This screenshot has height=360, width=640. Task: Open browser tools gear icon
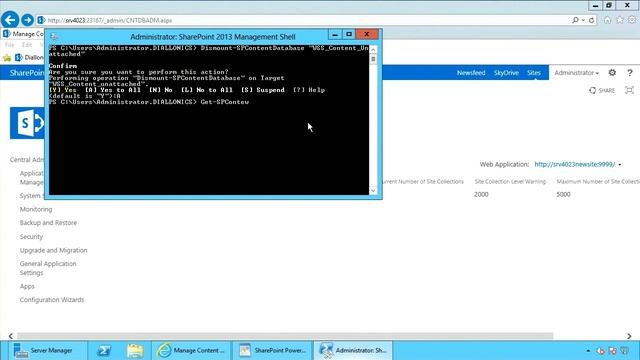coord(632,20)
